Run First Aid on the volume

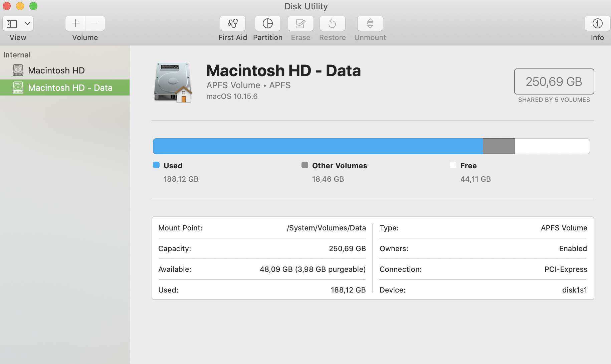click(232, 23)
